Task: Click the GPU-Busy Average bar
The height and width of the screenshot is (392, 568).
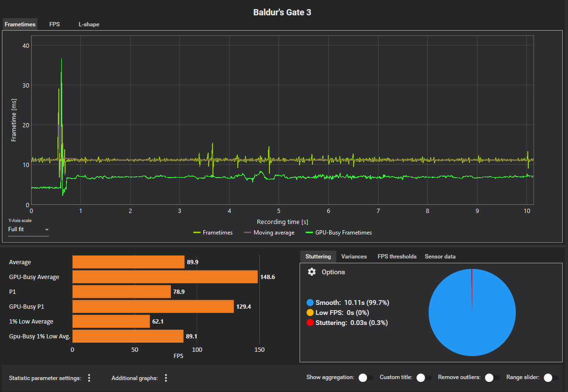Action: coord(165,277)
